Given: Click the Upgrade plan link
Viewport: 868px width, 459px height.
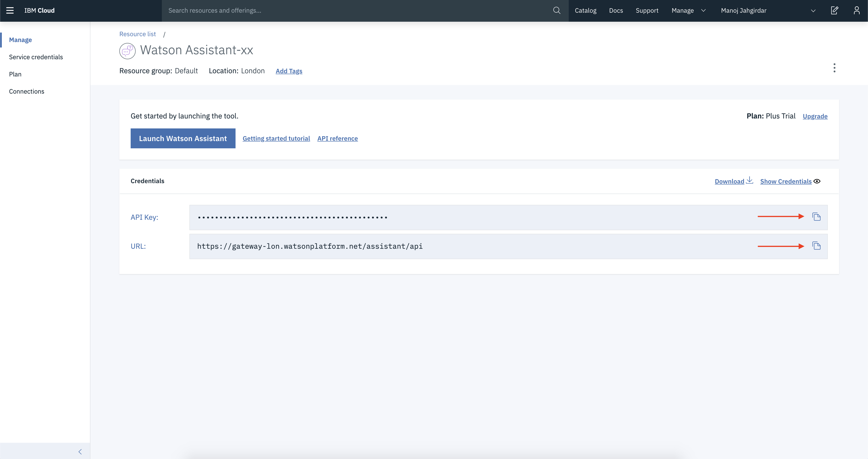Looking at the screenshot, I should pyautogui.click(x=815, y=116).
